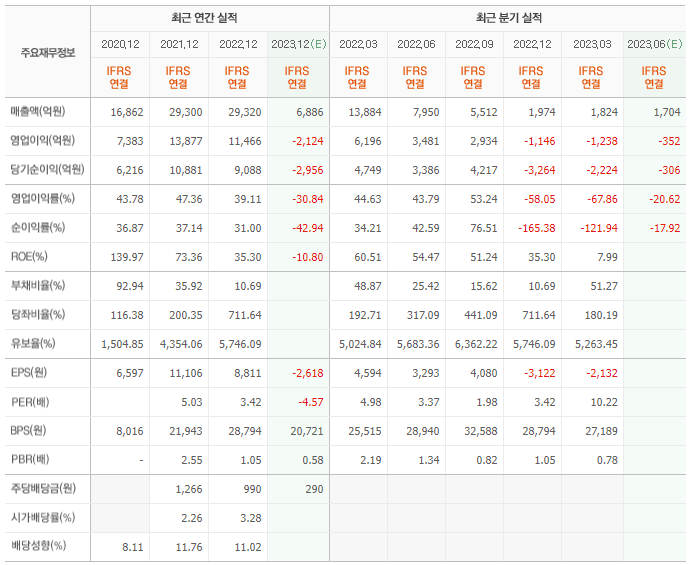This screenshot has width=691, height=565.
Task: Click the ROE value -10.80
Action: point(308,257)
